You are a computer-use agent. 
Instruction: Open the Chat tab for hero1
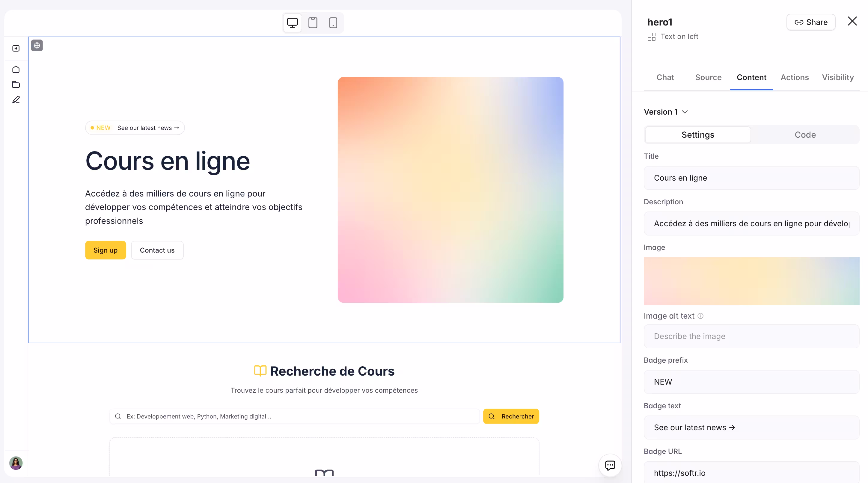coord(665,77)
